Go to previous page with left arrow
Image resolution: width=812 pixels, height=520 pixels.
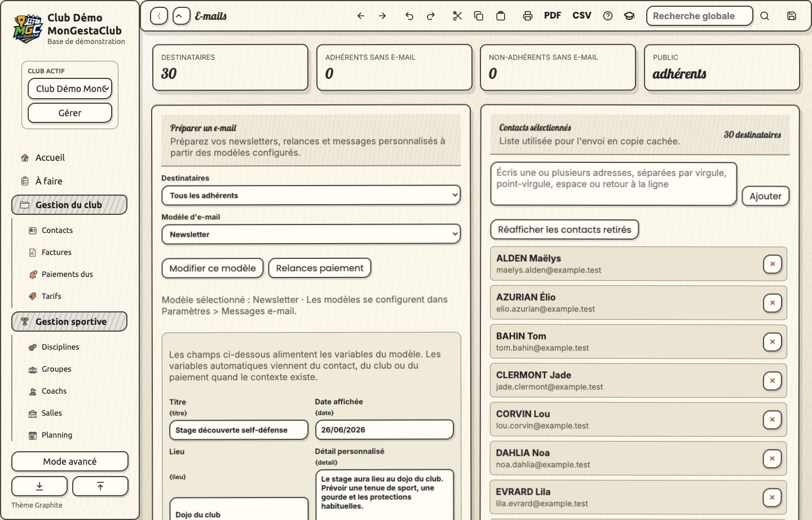[361, 16]
